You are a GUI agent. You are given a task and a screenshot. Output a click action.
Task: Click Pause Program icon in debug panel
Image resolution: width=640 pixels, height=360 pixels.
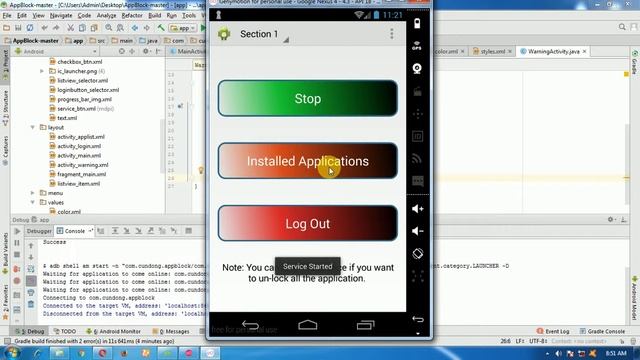pyautogui.click(x=17, y=243)
